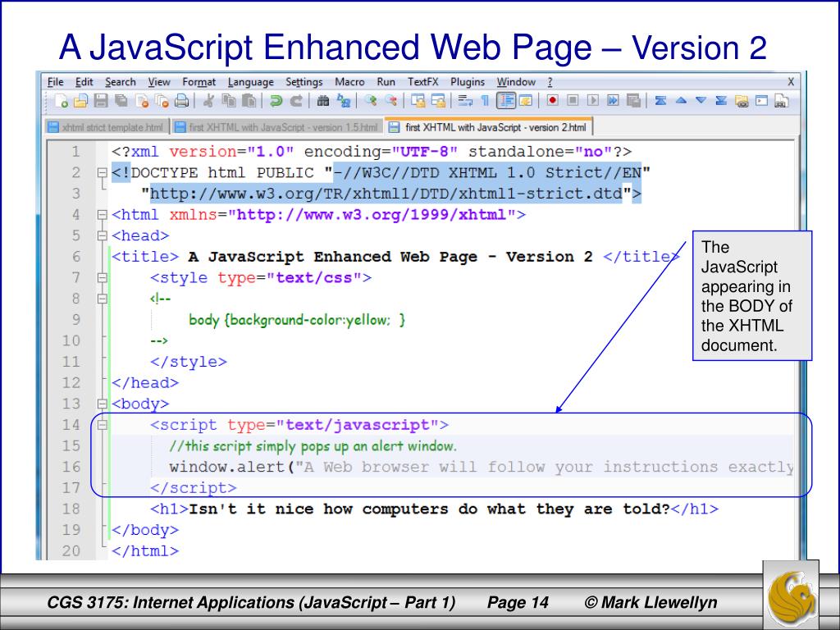Collapse the DOCTYPE fold on line 2
The height and width of the screenshot is (630, 840).
(x=103, y=172)
